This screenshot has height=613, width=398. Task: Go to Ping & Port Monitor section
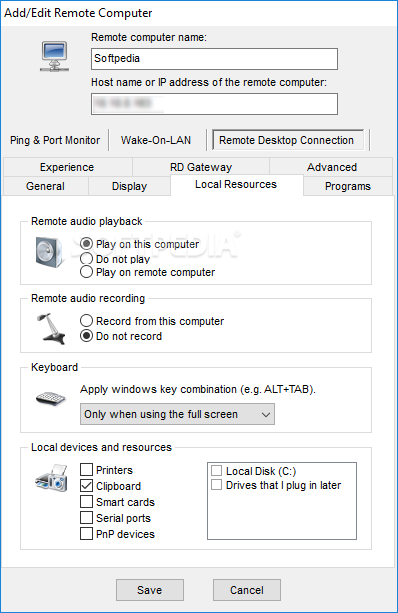coord(55,140)
